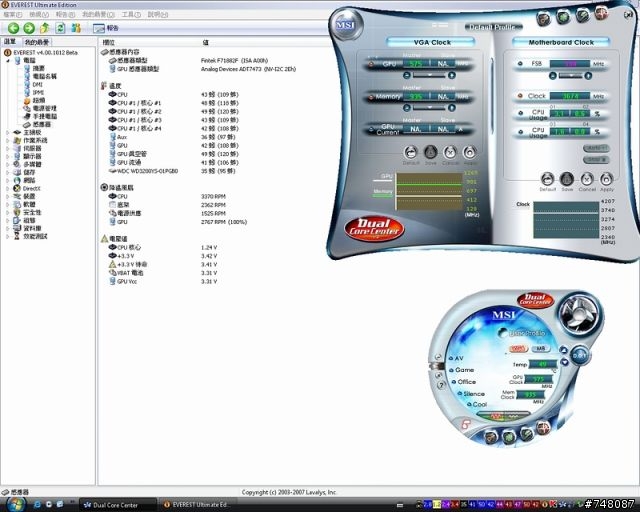Toggle the dot beside FSB row
Screen dimensions: 640x512
[x=520, y=64]
